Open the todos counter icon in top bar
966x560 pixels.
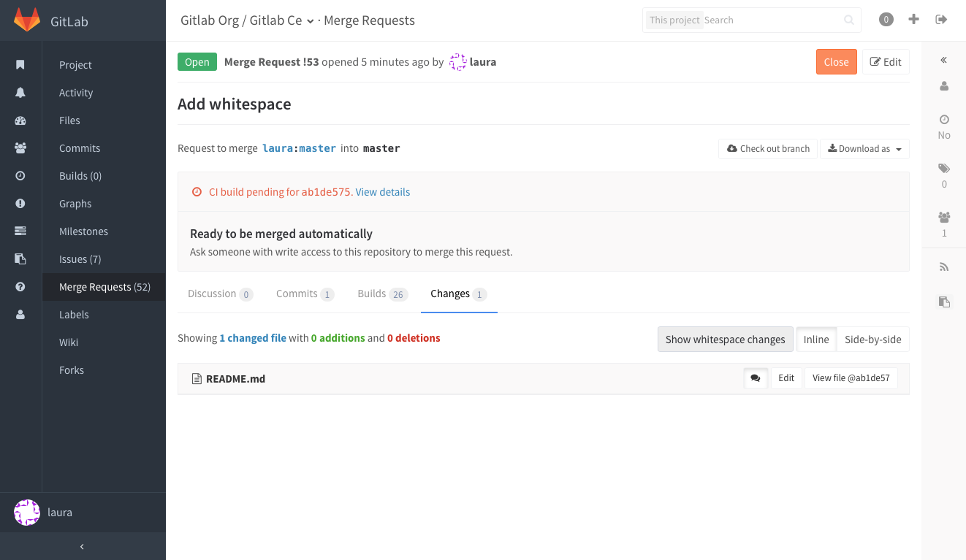886,19
